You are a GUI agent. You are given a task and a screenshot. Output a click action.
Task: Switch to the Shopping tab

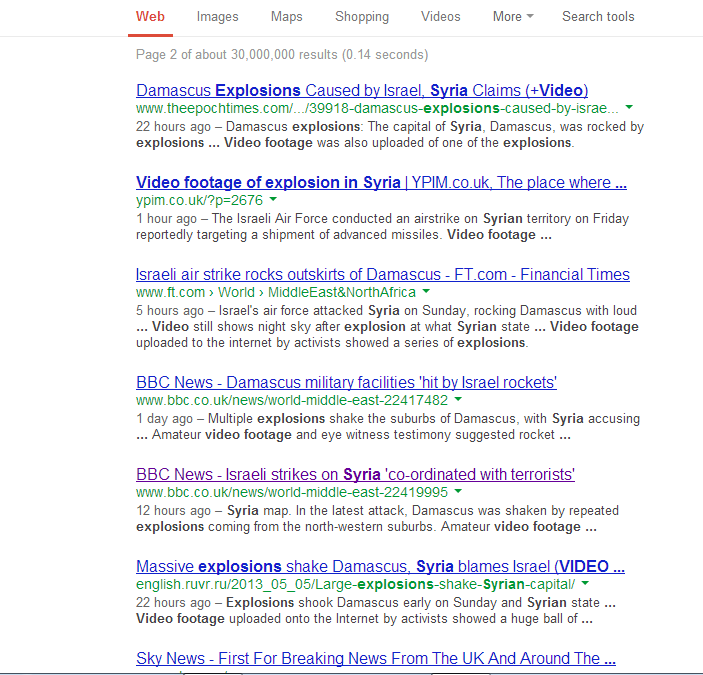pos(362,17)
